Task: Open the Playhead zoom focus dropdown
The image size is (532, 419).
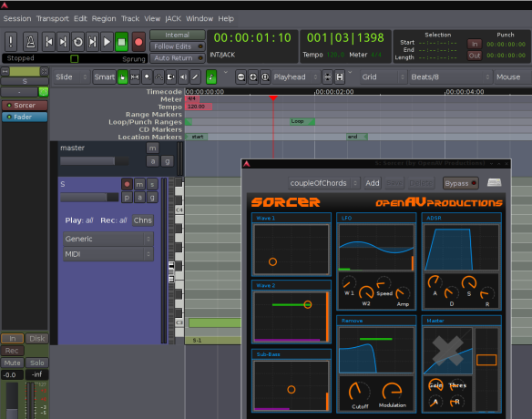Action: [x=295, y=77]
